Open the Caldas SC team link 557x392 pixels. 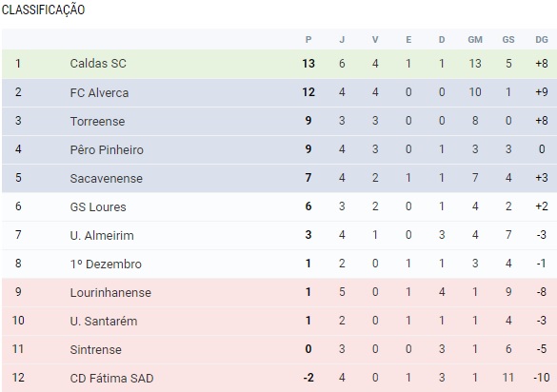click(x=98, y=64)
